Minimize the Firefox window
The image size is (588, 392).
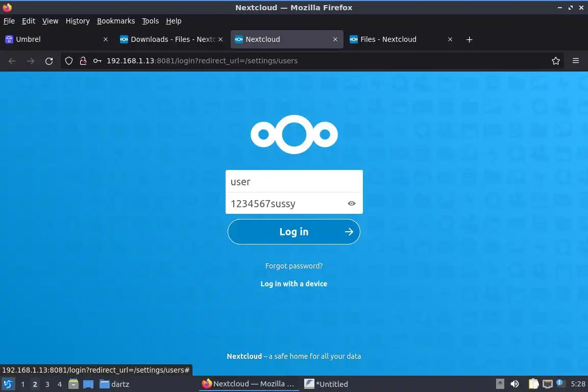click(560, 8)
